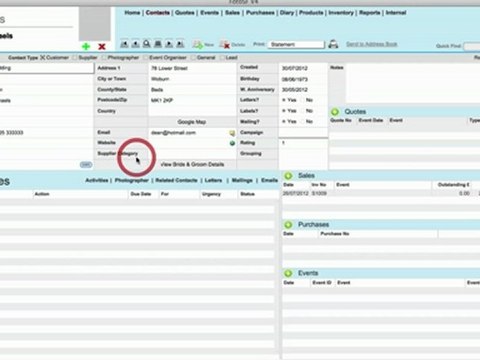Switch to the Emails tab
Viewport: 480px width, 360px height.
coord(269,180)
